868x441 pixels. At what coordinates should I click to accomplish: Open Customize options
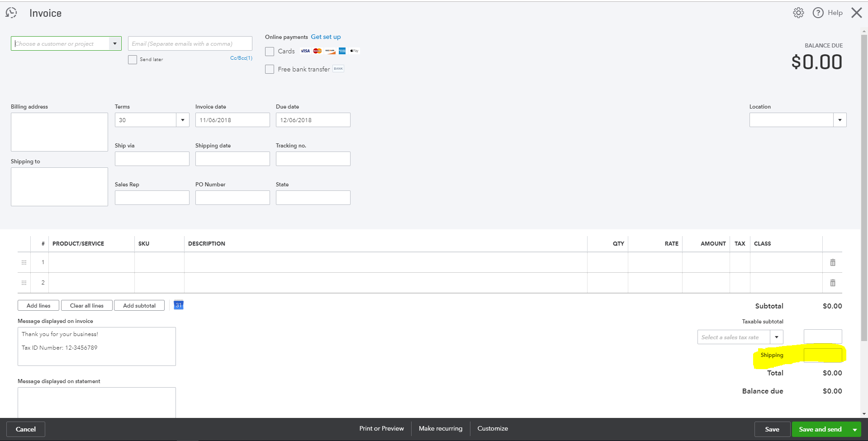492,428
